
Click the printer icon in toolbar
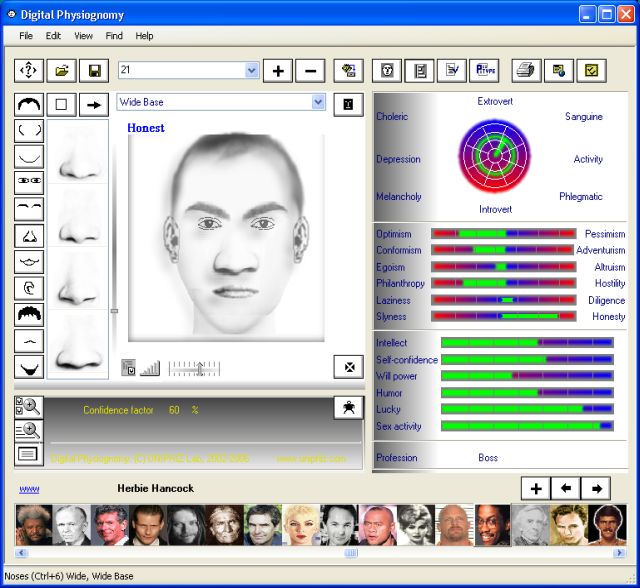point(526,70)
